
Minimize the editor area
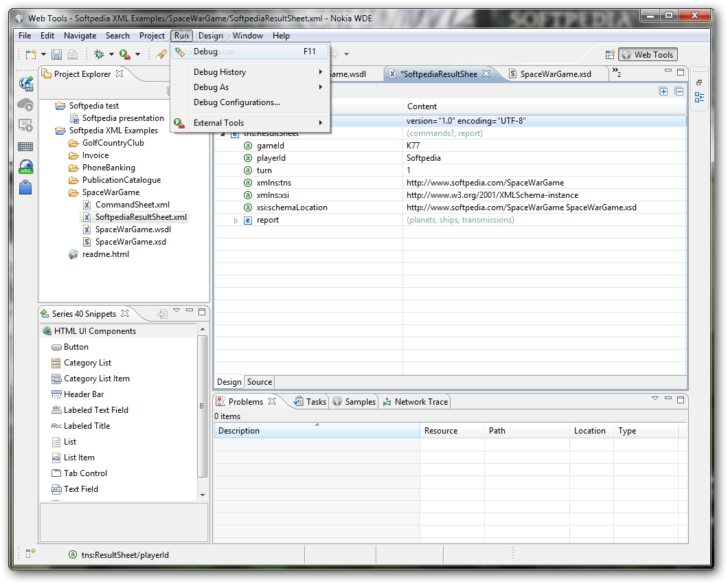click(x=668, y=71)
